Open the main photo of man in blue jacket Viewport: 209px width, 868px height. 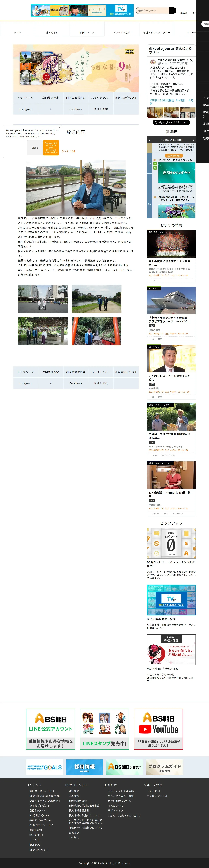pyautogui.click(x=76, y=188)
